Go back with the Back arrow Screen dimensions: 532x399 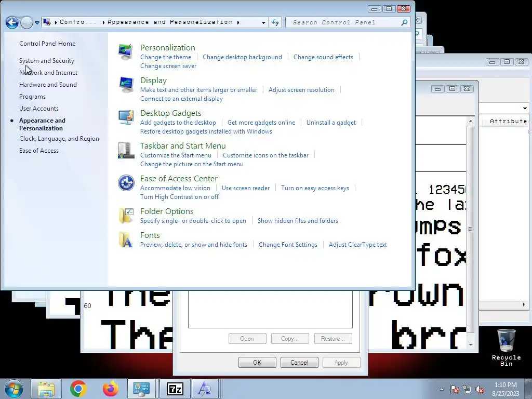(x=12, y=23)
